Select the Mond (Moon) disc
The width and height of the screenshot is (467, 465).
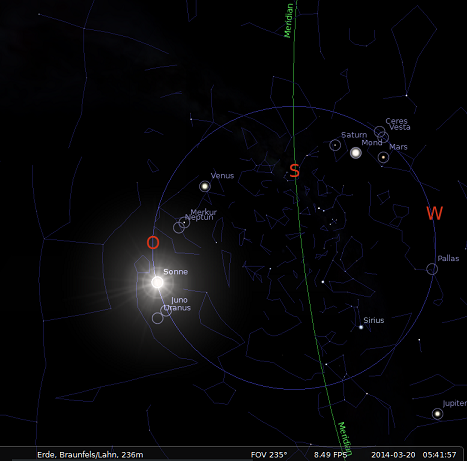pos(356,153)
